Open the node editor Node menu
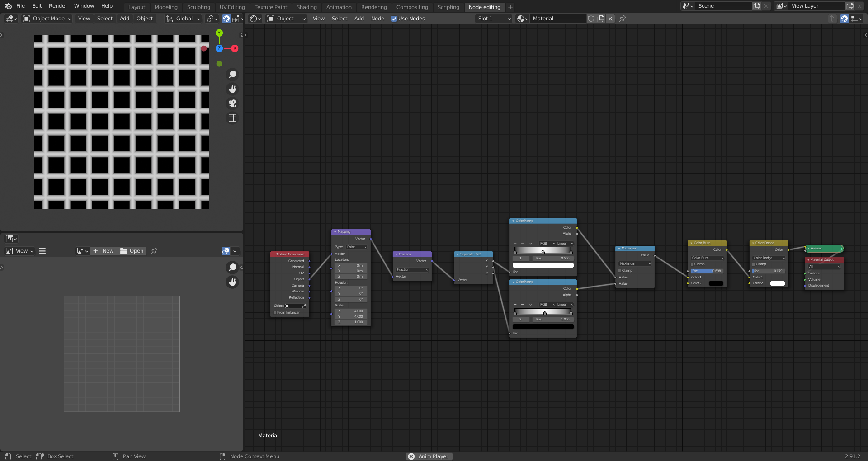The width and height of the screenshot is (868, 461). pos(377,19)
